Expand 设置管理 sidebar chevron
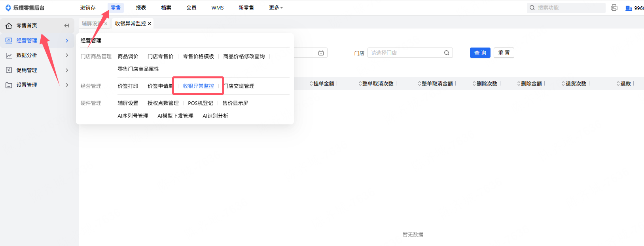The height and width of the screenshot is (246, 644). click(67, 85)
